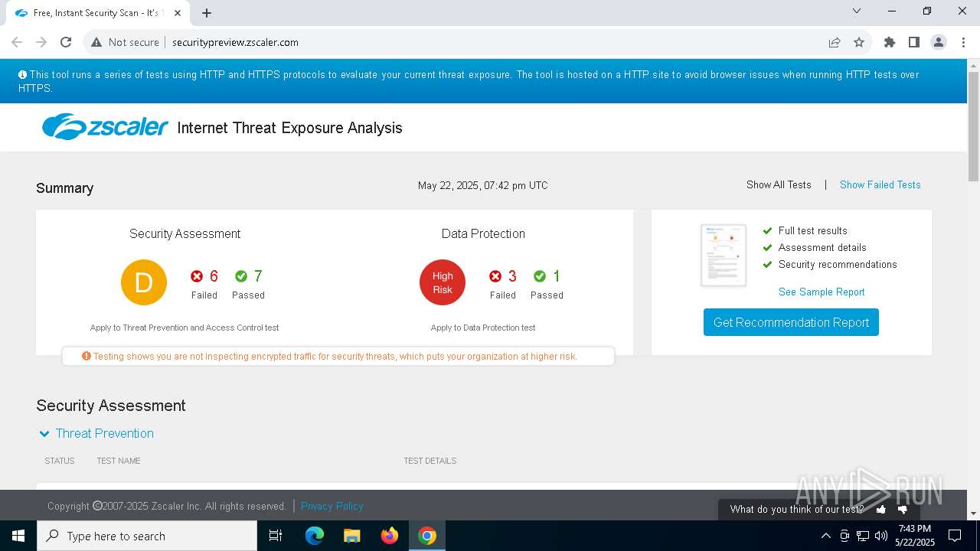Click Data Protection failed red X icon
The width and height of the screenshot is (980, 551).
click(x=495, y=276)
